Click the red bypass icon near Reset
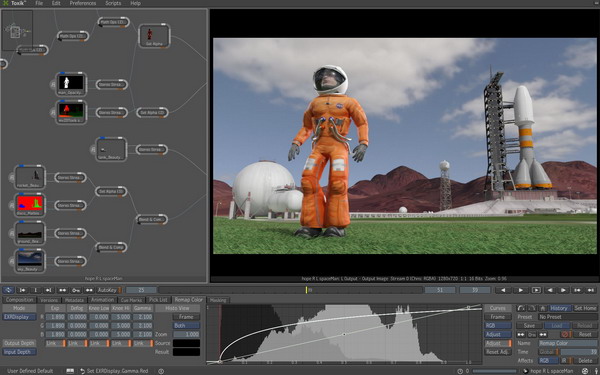600x375 pixels. 565,334
